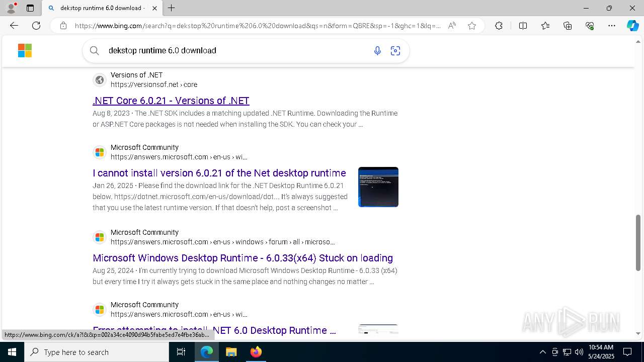Click the taskbar Type here to search box
This screenshot has height=362, width=644.
(x=97, y=352)
